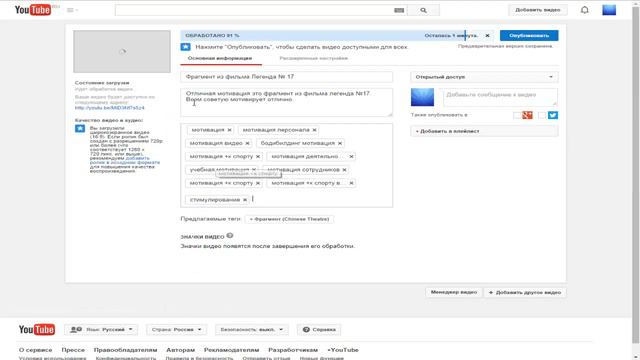
Task: Open footer link 'Разработчикам'
Action: pos(293,350)
